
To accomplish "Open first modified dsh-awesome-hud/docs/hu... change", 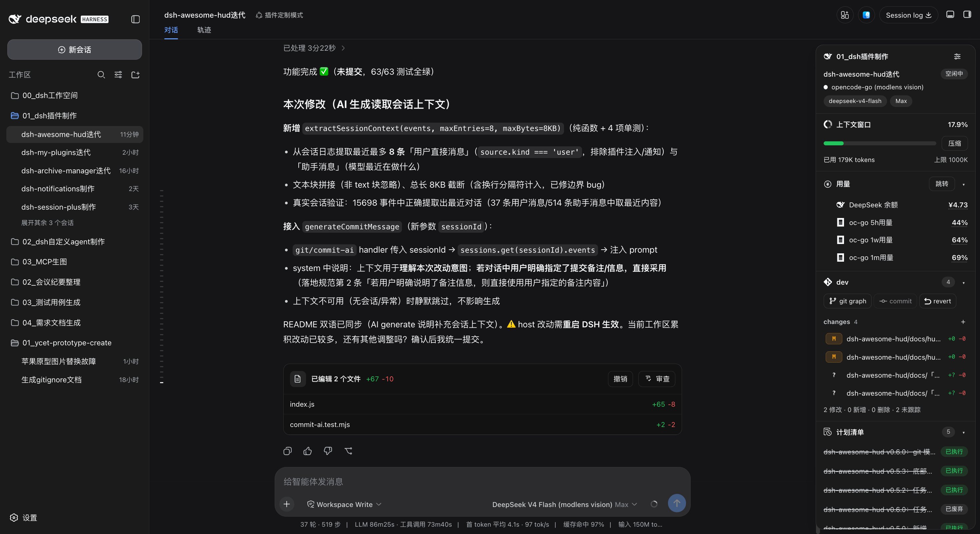I will (896, 339).
